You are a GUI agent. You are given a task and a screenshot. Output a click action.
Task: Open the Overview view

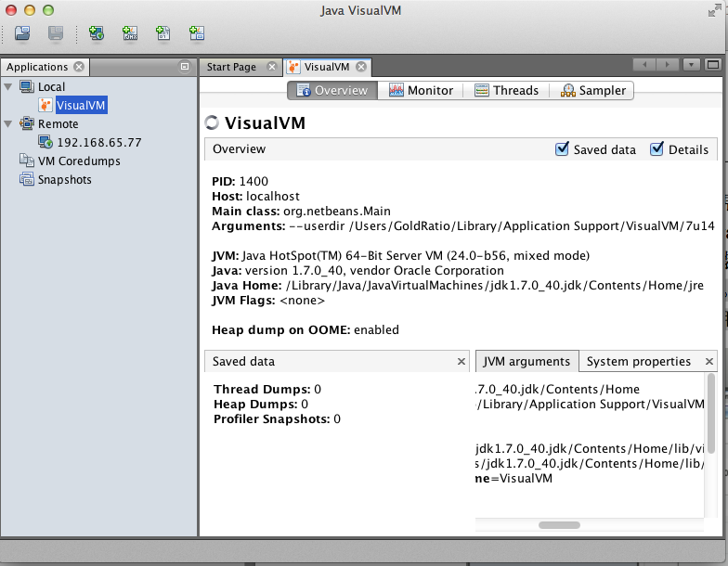pyautogui.click(x=332, y=91)
